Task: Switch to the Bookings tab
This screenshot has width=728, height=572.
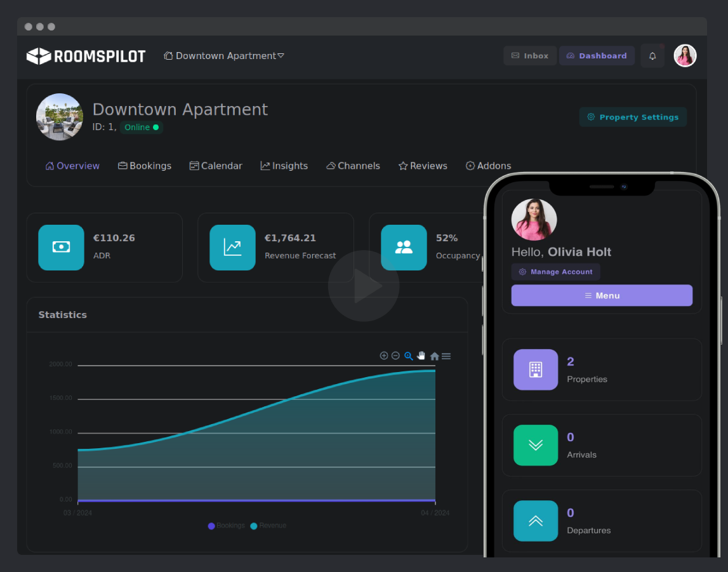Action: pos(145,166)
